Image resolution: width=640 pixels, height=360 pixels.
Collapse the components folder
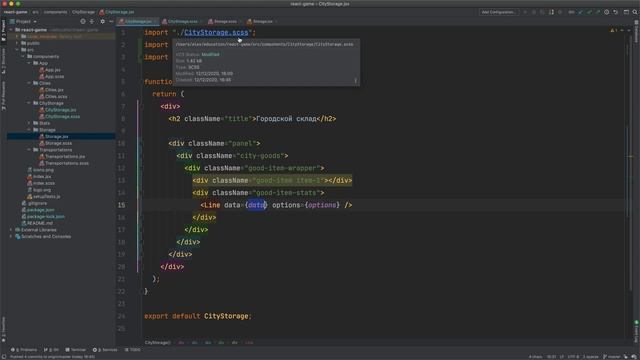click(x=23, y=56)
